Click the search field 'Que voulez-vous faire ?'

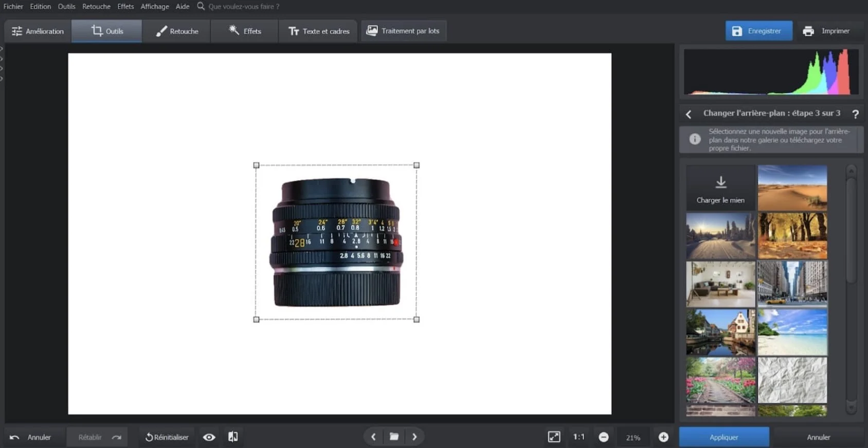[x=244, y=7]
